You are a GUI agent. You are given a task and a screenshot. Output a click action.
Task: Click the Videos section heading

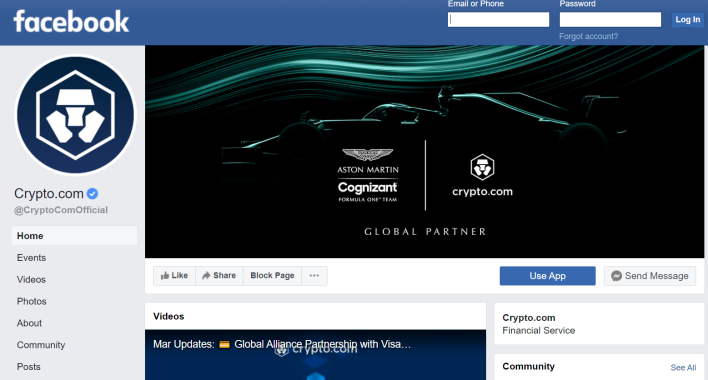(168, 316)
